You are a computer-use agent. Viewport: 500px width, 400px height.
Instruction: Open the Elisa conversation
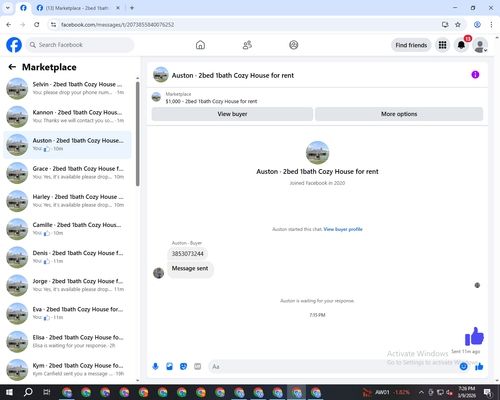pyautogui.click(x=67, y=342)
